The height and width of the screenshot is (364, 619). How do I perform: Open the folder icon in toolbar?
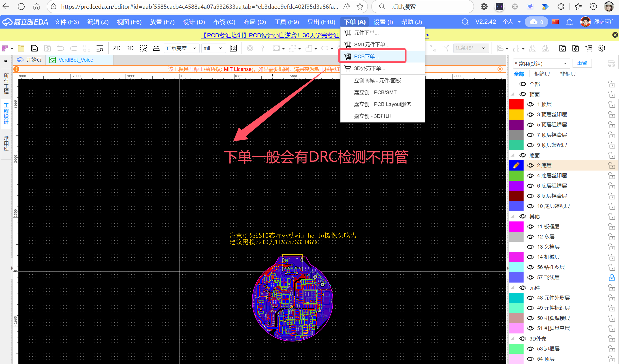tap(21, 48)
